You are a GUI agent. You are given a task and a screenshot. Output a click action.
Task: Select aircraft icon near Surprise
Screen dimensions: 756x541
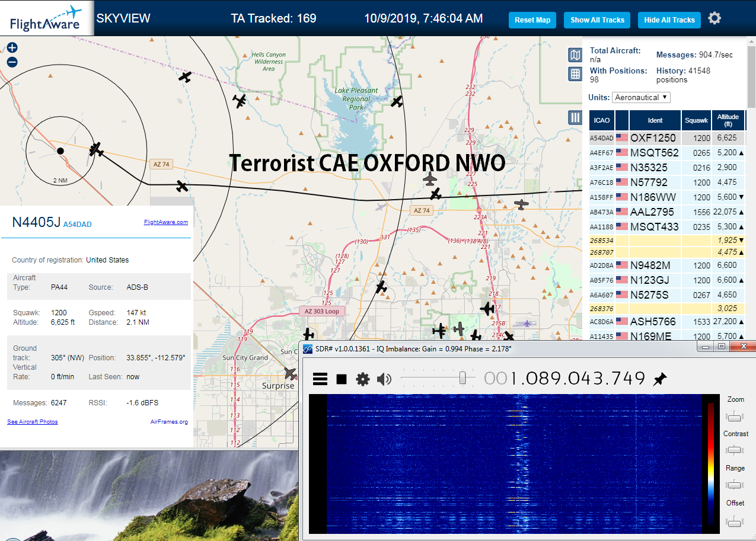coord(290,373)
